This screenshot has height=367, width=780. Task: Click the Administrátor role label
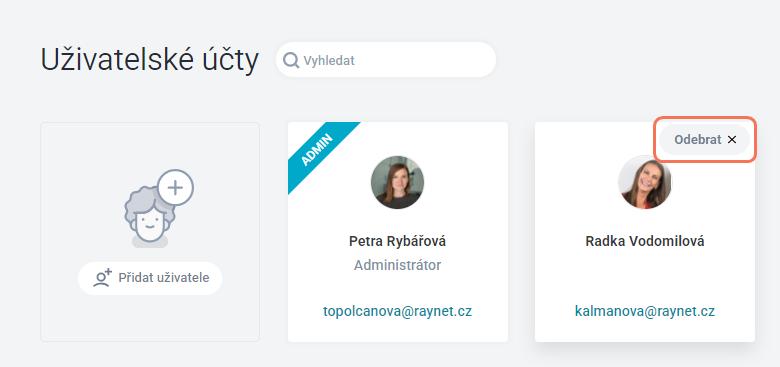[x=397, y=265]
